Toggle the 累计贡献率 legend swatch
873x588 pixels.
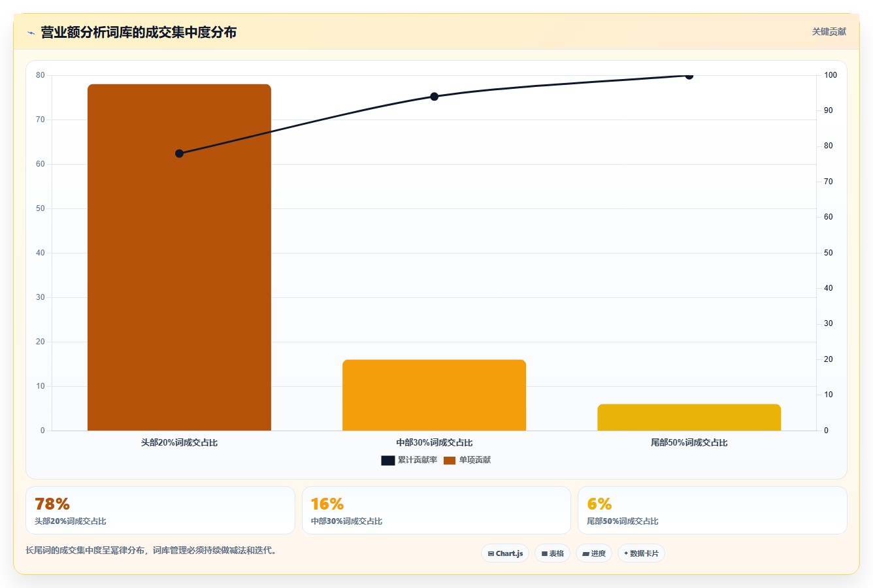[x=388, y=461]
